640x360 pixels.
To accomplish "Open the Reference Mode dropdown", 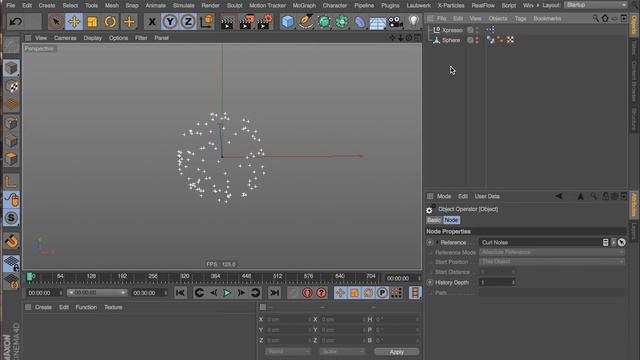I will click(x=552, y=252).
